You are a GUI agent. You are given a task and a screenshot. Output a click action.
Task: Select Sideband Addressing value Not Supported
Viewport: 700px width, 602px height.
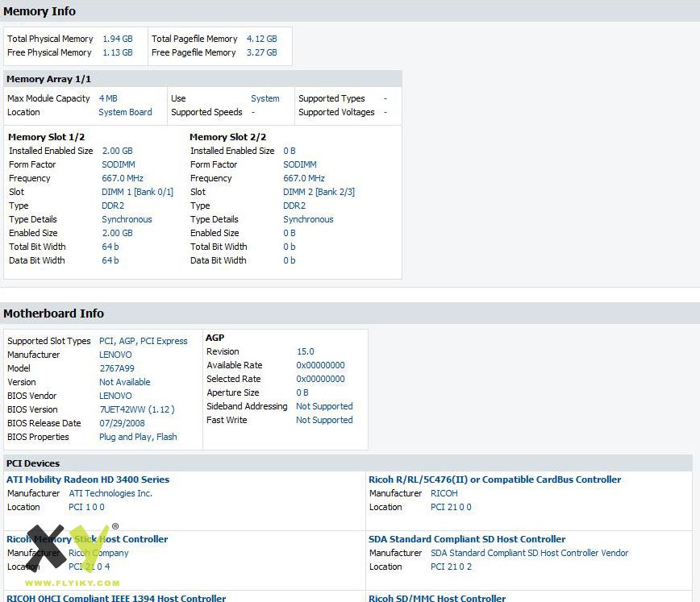324,406
